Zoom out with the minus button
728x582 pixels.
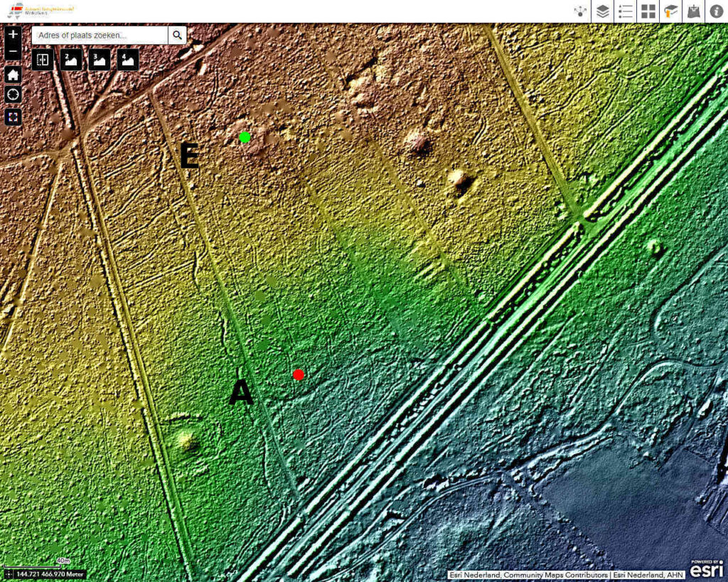click(x=14, y=52)
